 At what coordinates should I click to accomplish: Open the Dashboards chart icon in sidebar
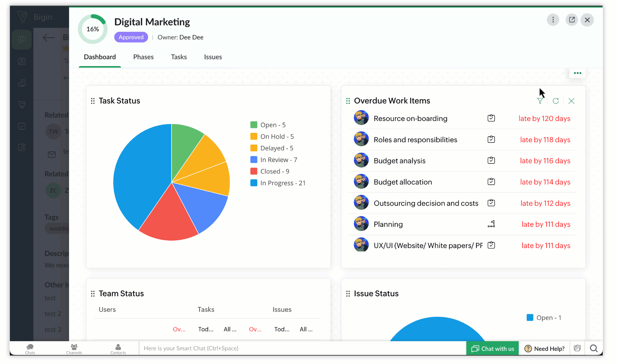22,147
